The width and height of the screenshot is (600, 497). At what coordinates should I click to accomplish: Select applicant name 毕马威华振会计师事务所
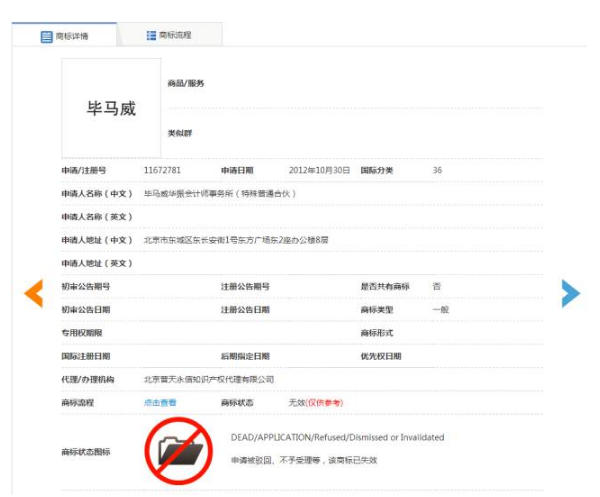(x=220, y=194)
